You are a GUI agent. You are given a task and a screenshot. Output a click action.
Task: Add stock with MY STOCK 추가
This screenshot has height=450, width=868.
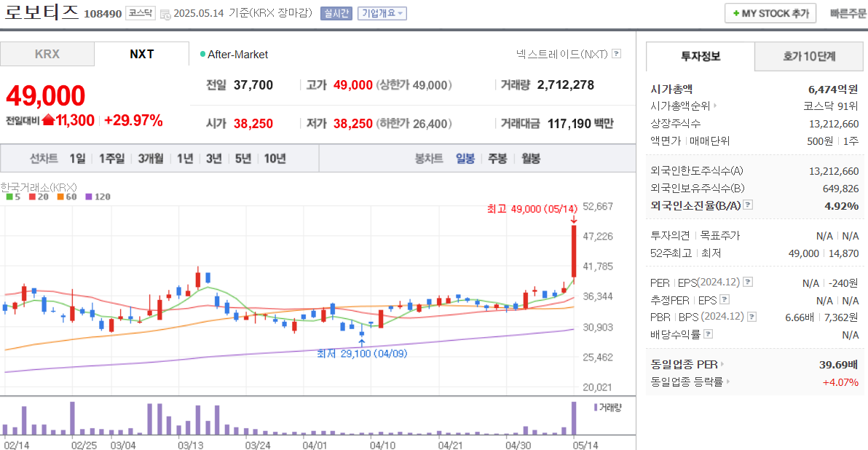(770, 13)
